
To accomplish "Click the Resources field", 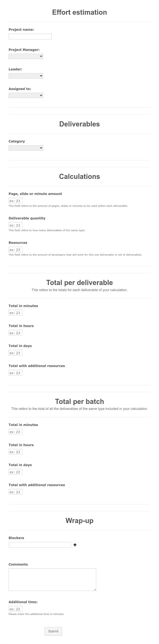I will [x=16, y=249].
